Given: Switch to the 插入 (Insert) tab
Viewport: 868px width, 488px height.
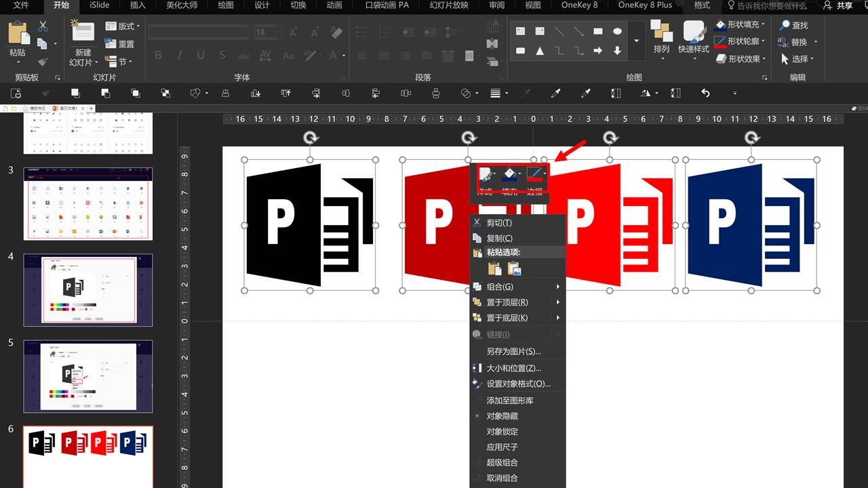Looking at the screenshot, I should pyautogui.click(x=138, y=5).
